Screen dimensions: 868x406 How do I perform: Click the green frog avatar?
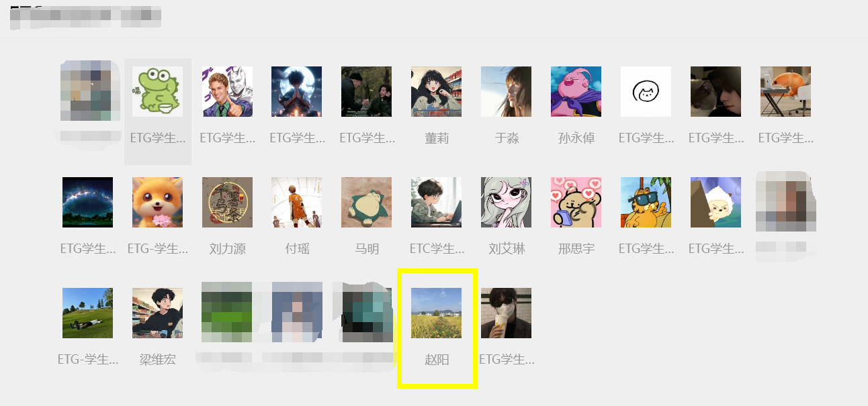pyautogui.click(x=158, y=91)
